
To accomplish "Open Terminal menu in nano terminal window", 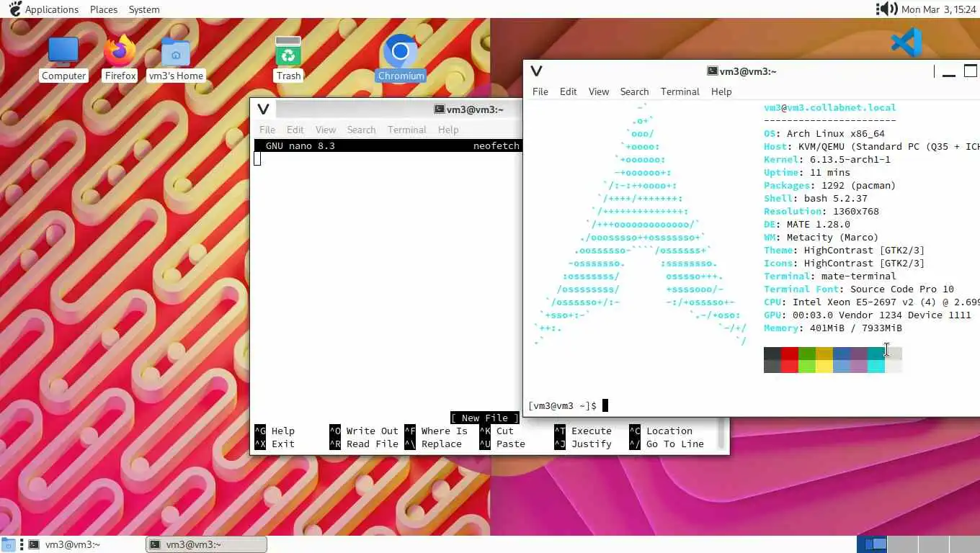I will [x=407, y=130].
